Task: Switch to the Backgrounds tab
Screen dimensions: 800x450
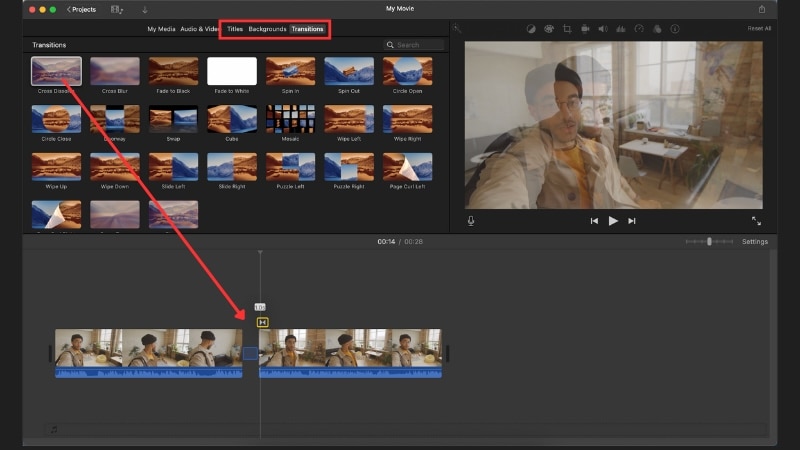Action: coord(267,29)
